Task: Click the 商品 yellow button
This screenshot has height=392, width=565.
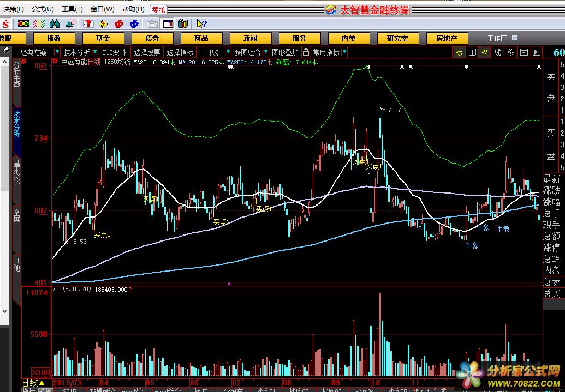Action: [201, 38]
